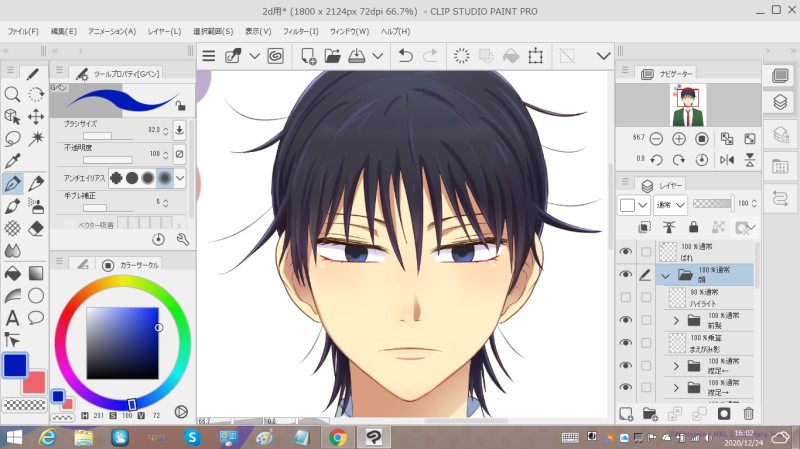Open the ファイル(F) menu
Screen dimensions: 800x449
click(x=23, y=32)
